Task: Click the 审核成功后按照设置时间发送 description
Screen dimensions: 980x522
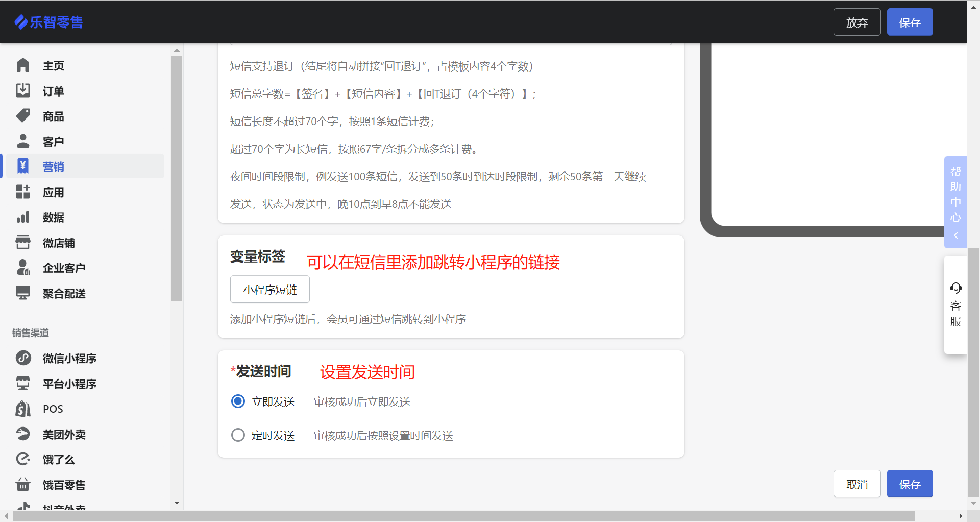Action: [x=383, y=436]
